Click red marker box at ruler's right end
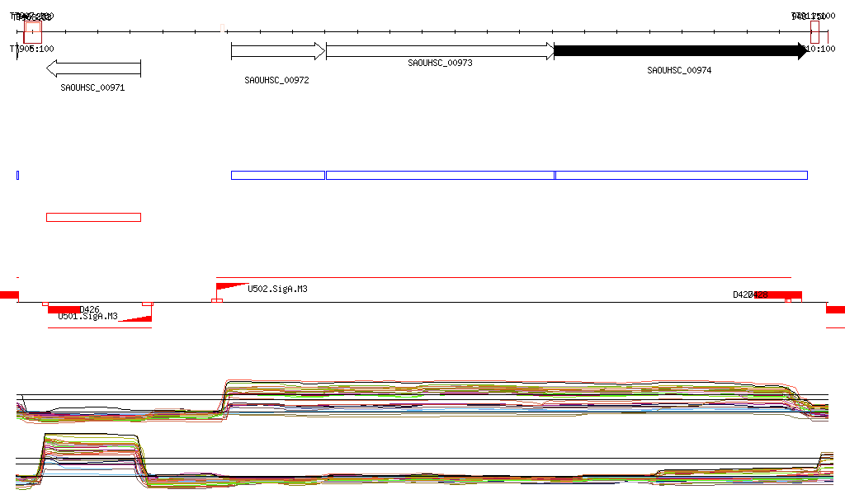 point(814,32)
